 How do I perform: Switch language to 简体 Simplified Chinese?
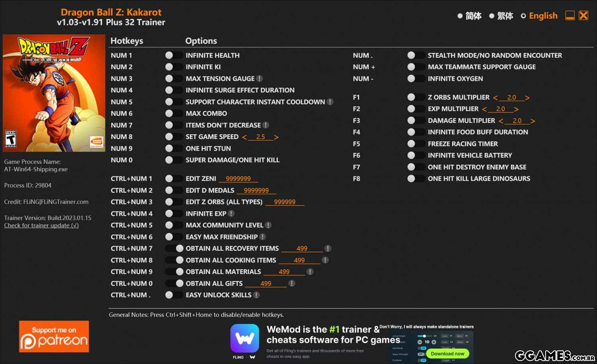point(469,16)
